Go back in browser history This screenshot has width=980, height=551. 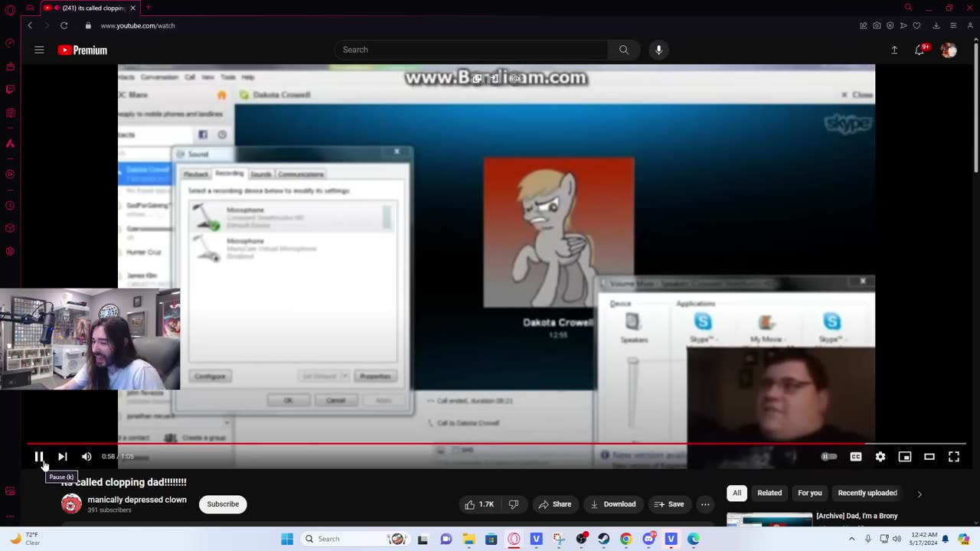coord(30,25)
